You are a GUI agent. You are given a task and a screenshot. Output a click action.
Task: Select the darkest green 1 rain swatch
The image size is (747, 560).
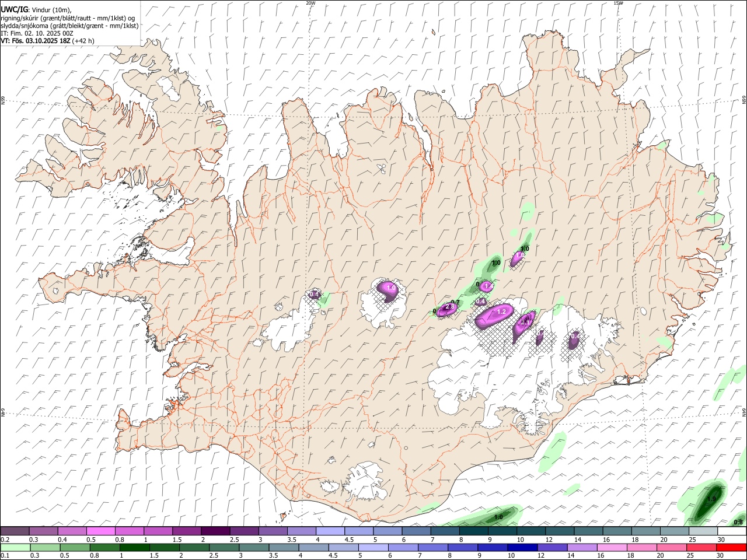pyautogui.click(x=135, y=547)
